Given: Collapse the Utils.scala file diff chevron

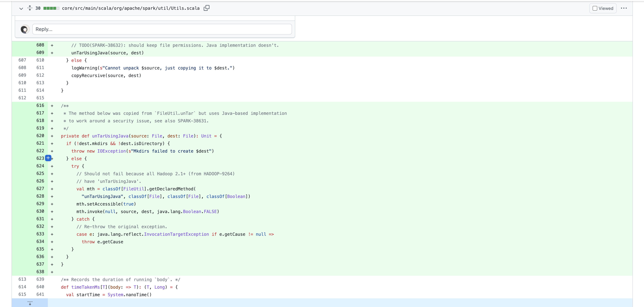Looking at the screenshot, I should click(x=21, y=8).
